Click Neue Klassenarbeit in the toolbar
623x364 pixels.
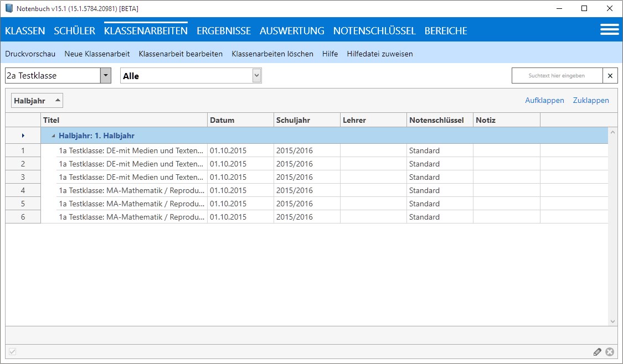click(97, 54)
